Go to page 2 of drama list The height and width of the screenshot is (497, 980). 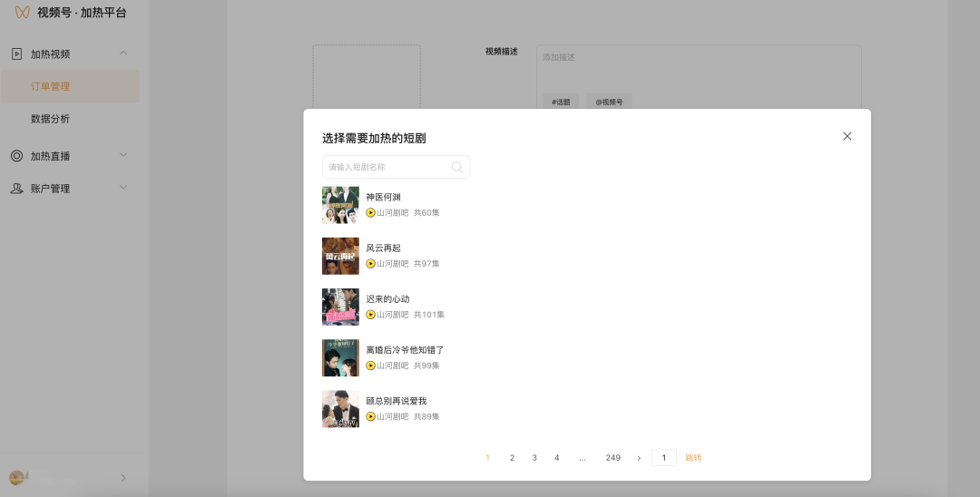point(512,458)
